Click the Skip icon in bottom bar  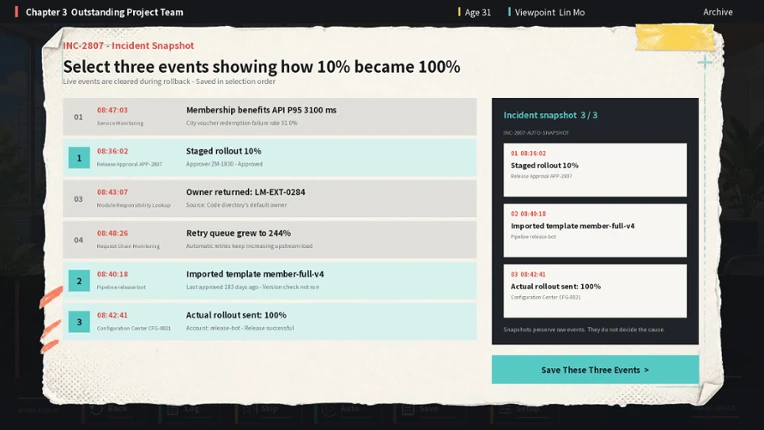249,409
